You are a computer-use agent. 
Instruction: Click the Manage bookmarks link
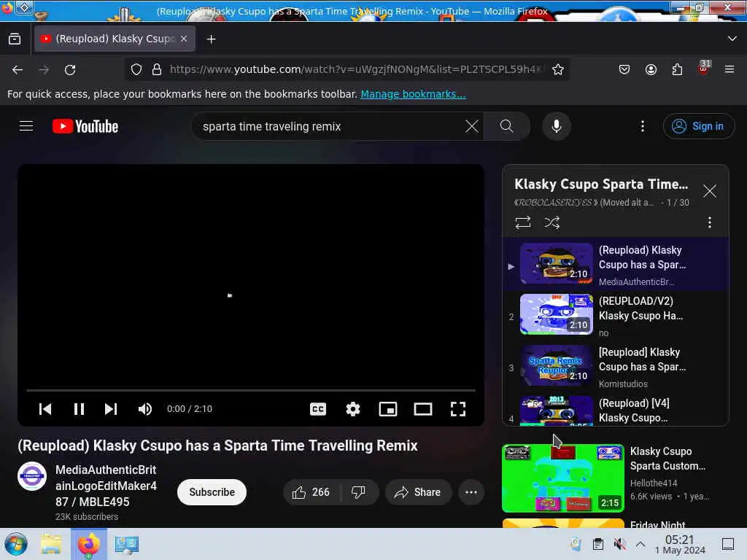pyautogui.click(x=413, y=94)
